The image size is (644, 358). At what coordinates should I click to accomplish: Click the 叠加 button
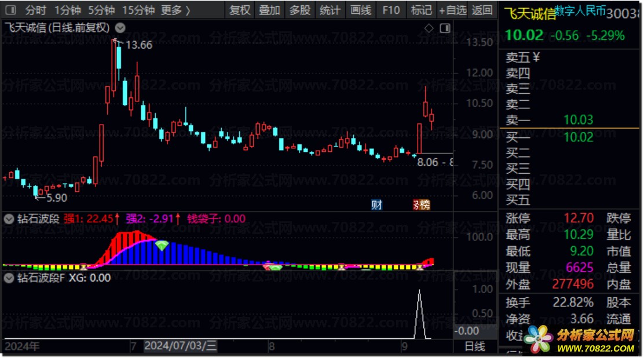coord(269,10)
